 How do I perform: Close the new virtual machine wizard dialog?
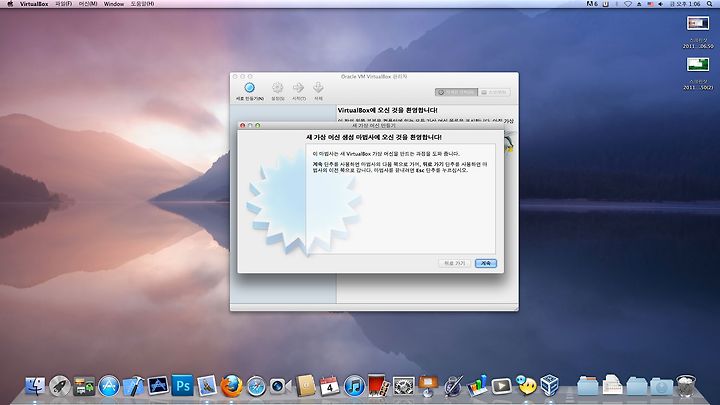point(242,125)
